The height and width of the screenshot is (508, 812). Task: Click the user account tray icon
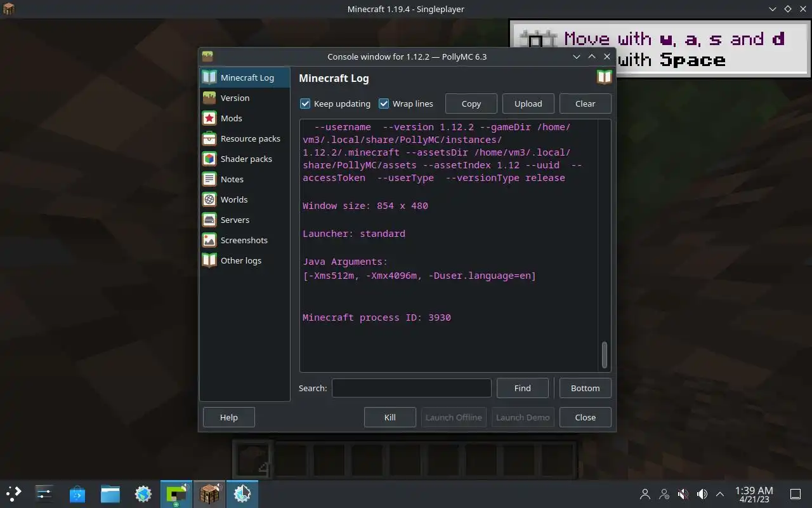[x=645, y=494]
